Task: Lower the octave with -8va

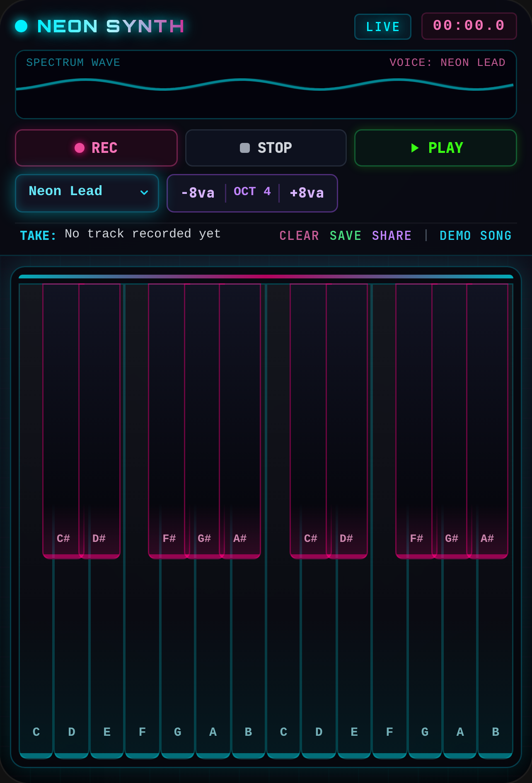Action: pyautogui.click(x=198, y=193)
